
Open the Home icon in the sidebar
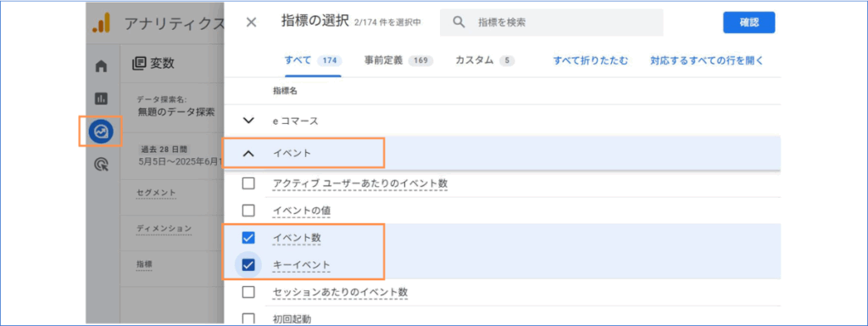click(x=102, y=66)
